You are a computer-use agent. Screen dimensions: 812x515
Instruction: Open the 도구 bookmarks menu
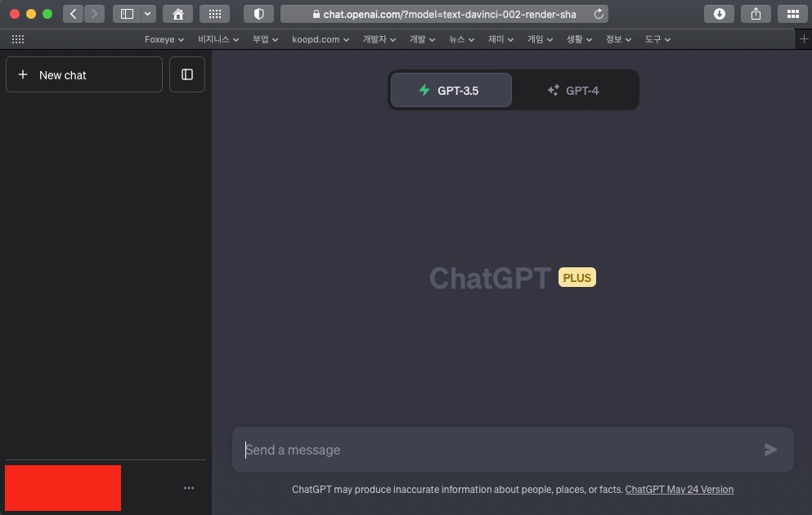[x=657, y=39]
